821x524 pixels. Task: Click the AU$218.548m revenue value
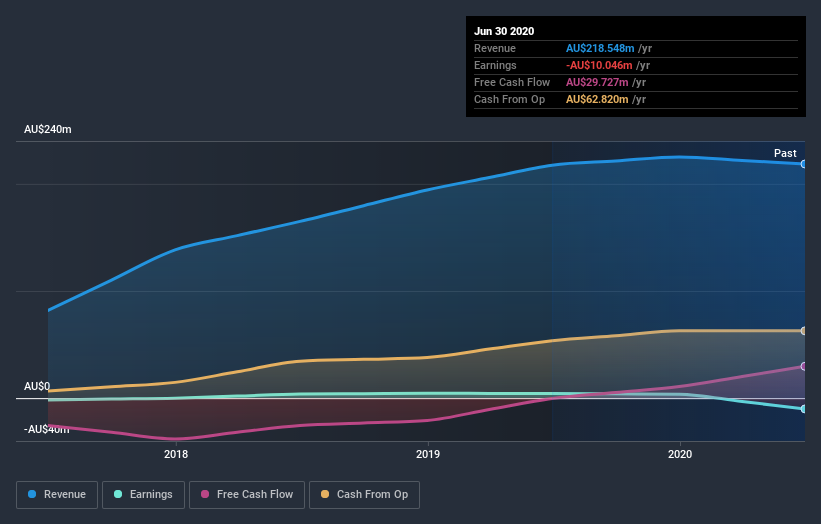click(x=600, y=48)
